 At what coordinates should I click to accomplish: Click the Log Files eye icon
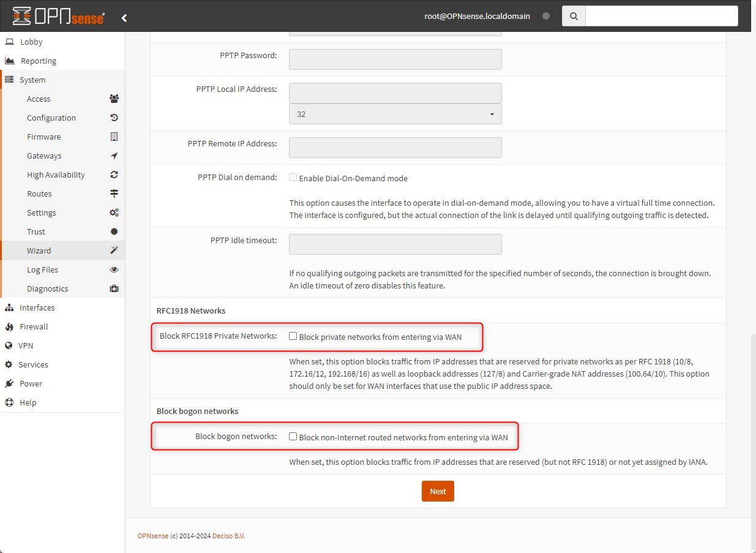pyautogui.click(x=114, y=269)
